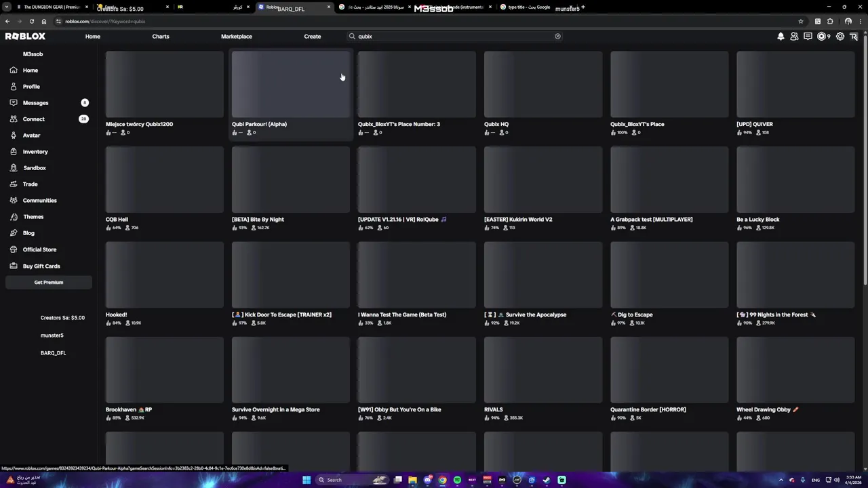Reload the page with the browser refresh button
The height and width of the screenshot is (488, 868).
[x=31, y=21]
